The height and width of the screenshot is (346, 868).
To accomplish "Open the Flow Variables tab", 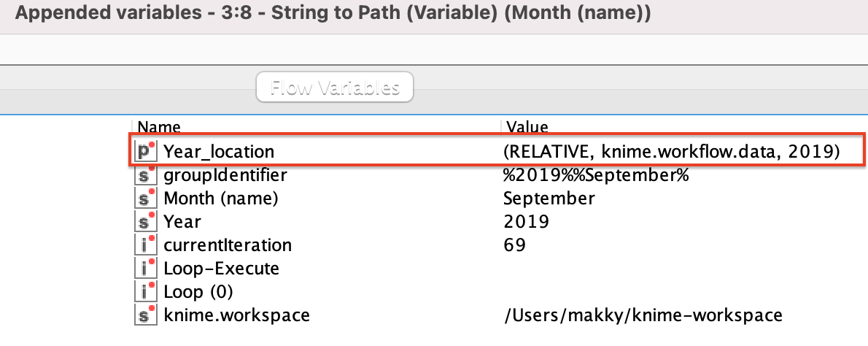I will click(335, 88).
